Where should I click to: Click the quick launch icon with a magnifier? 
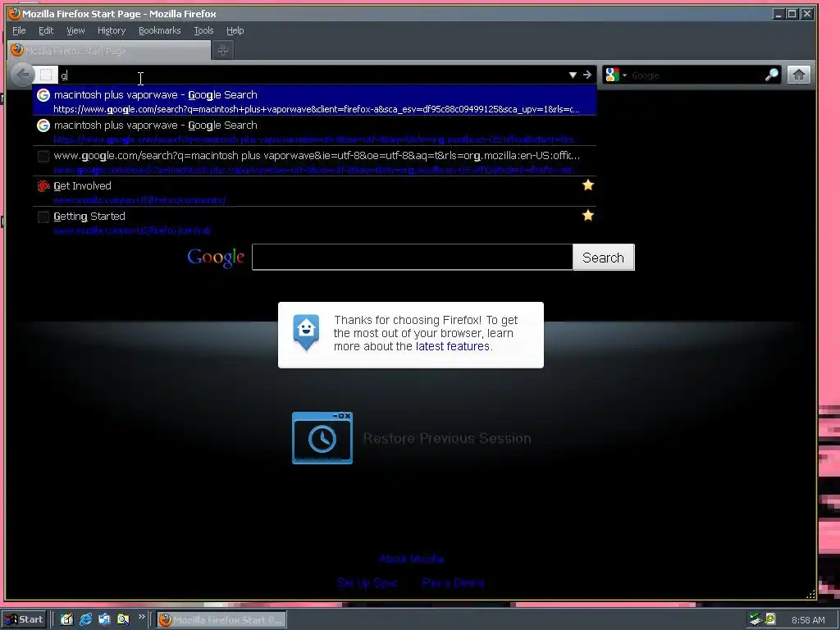[123, 619]
